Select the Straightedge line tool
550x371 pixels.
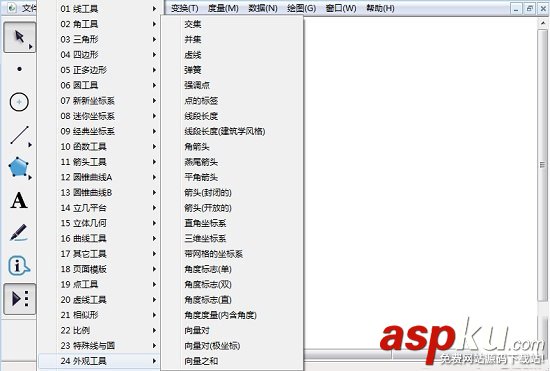(19, 135)
